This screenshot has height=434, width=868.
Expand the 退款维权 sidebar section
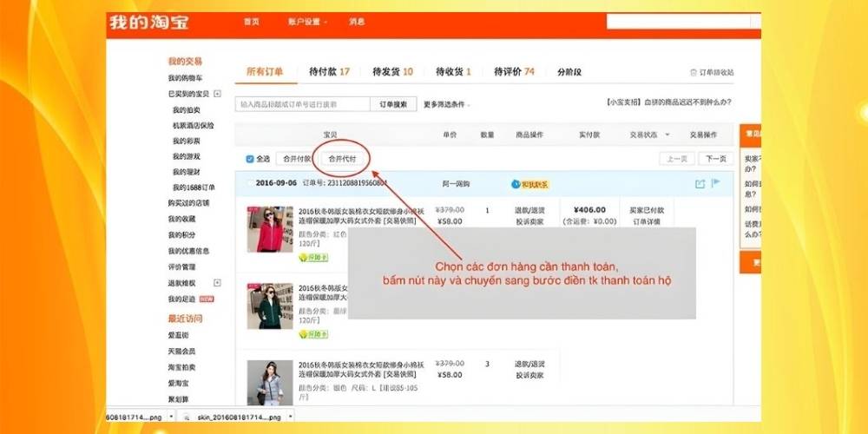(217, 283)
